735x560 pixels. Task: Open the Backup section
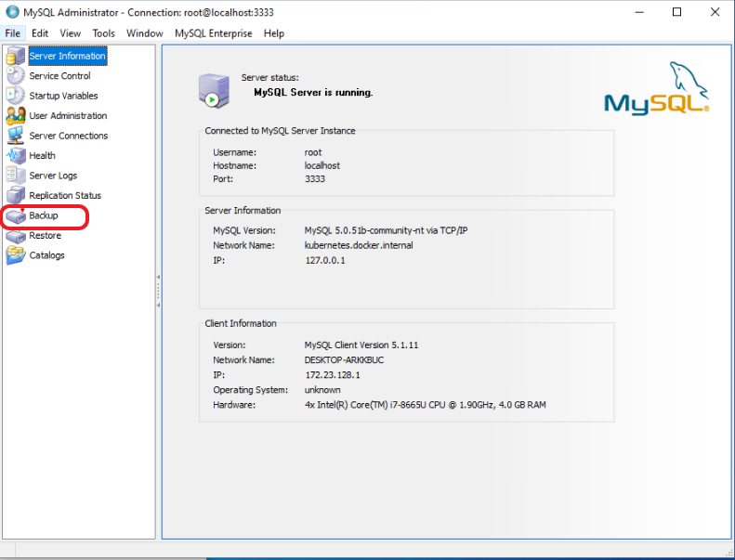(43, 215)
